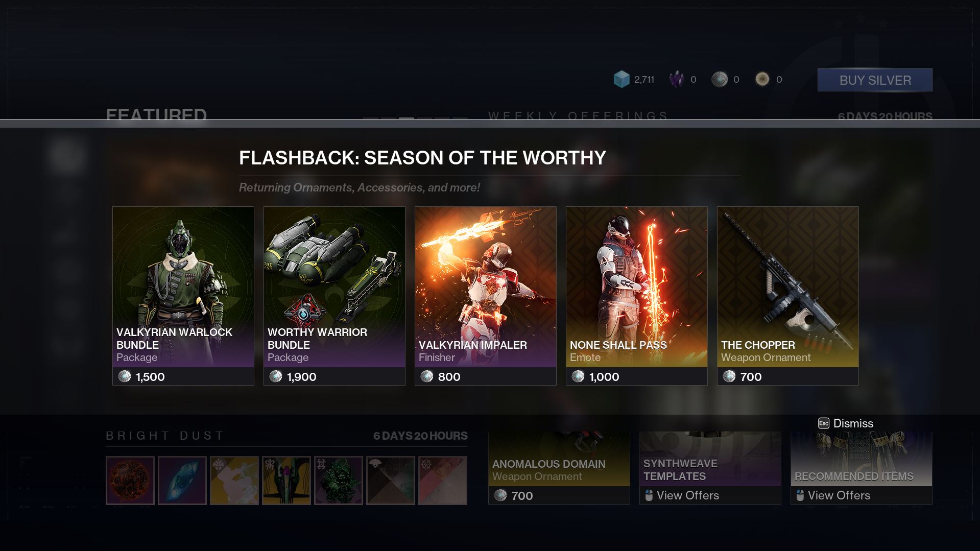The height and width of the screenshot is (551, 980).
Task: Click the purple Legendary Shards currency icon
Action: coord(677,79)
